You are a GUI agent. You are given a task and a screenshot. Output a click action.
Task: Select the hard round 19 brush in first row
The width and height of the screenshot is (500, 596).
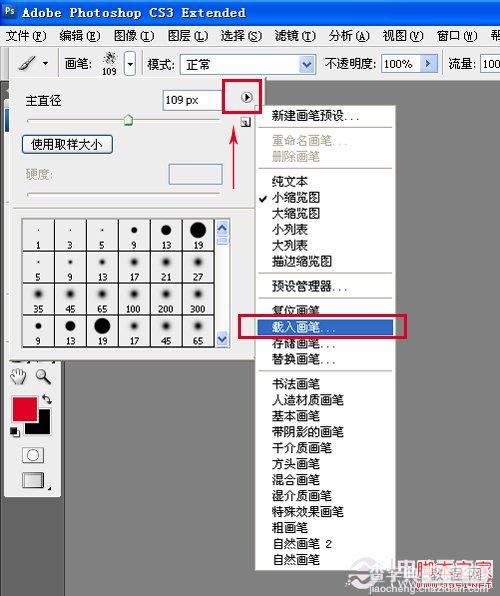tap(198, 235)
